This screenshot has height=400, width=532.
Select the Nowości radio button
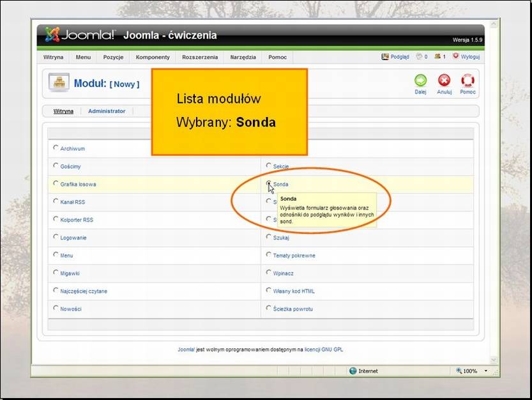point(56,308)
